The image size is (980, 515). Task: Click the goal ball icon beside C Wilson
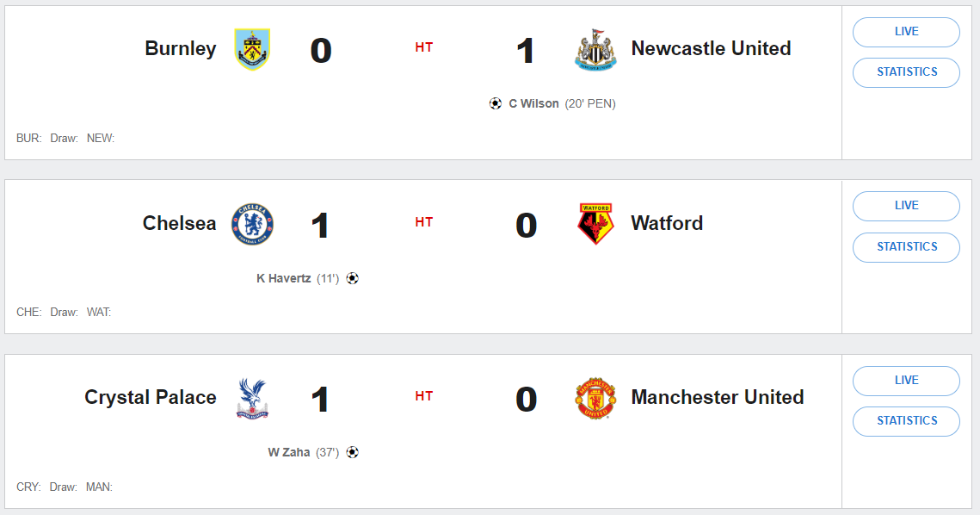[x=495, y=103]
